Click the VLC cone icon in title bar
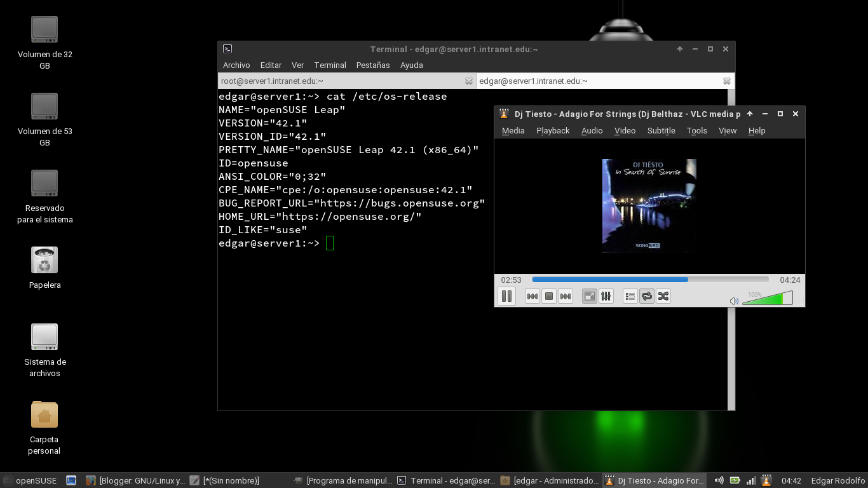Screen dimensions: 868x488 coord(504,114)
